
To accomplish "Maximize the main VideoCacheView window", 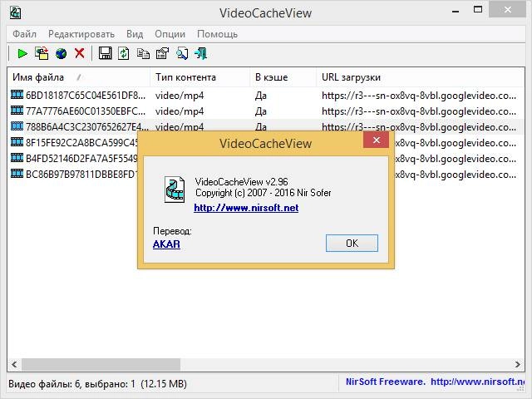I will point(478,10).
